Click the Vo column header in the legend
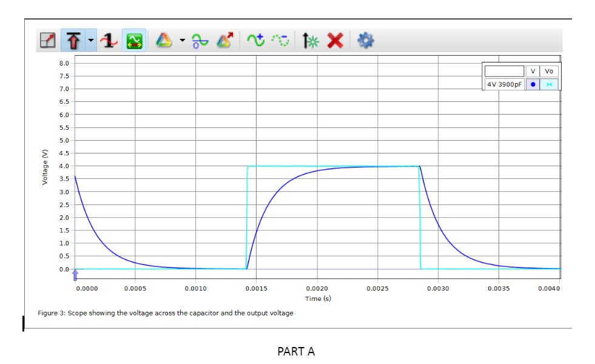 [x=550, y=71]
